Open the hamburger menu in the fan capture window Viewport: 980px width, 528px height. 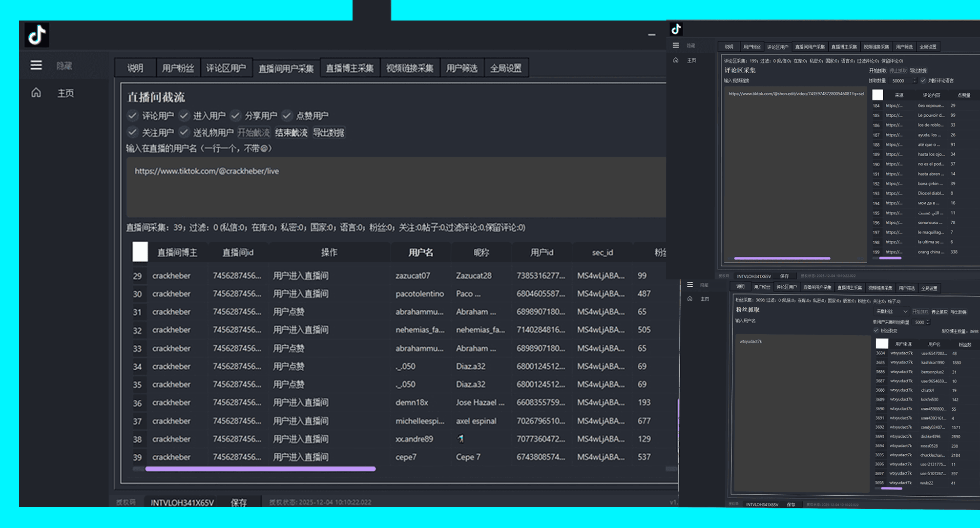[x=690, y=285]
